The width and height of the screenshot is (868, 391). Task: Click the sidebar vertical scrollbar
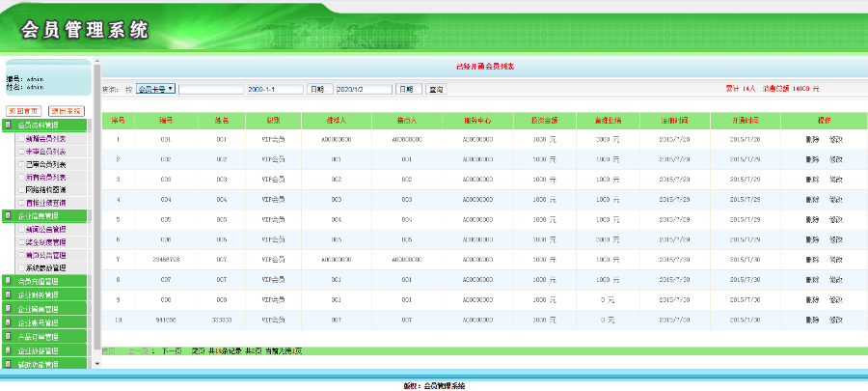(x=96, y=212)
